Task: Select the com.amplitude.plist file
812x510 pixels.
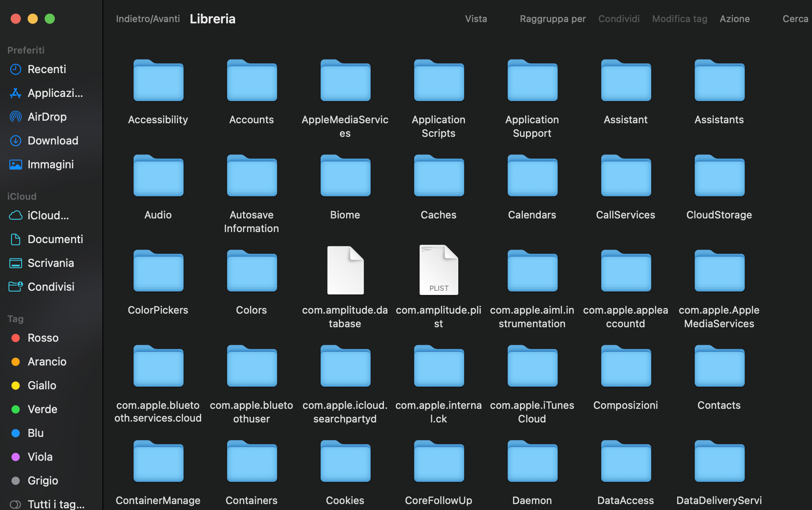Action: point(438,269)
